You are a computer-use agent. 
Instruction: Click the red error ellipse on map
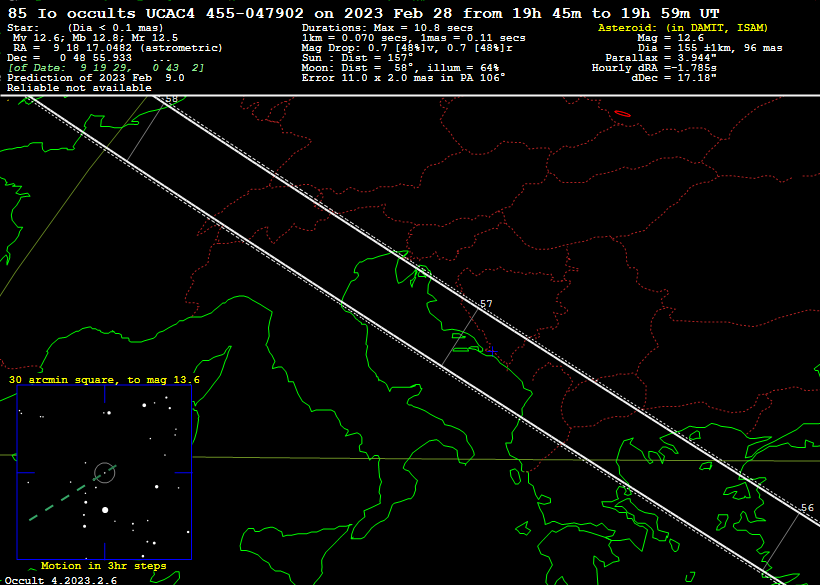coord(622,113)
